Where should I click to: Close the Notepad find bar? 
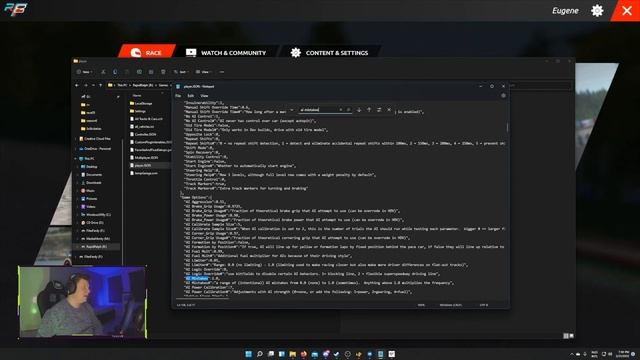coord(389,110)
